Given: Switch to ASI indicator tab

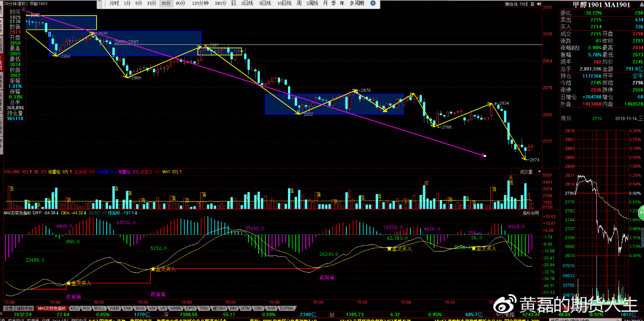Looking at the screenshot, I should click(x=152, y=308).
